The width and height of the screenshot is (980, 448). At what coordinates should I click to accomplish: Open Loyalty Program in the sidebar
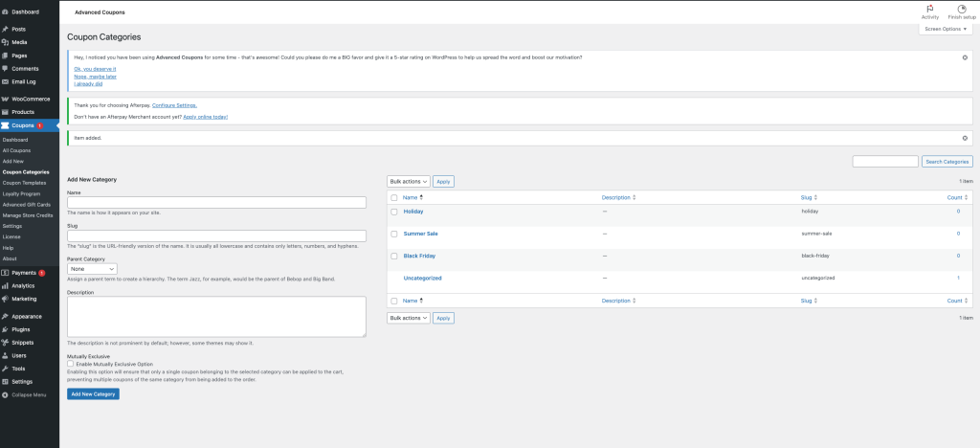tap(22, 193)
